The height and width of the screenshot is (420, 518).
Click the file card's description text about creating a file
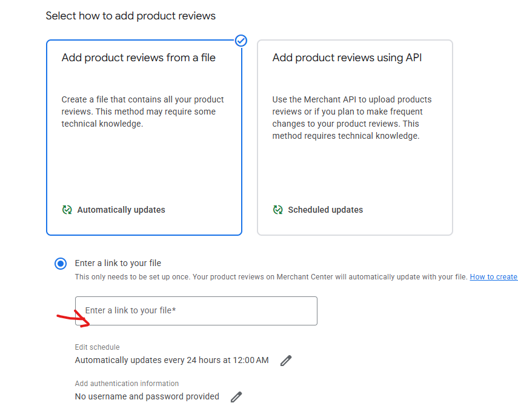click(143, 112)
